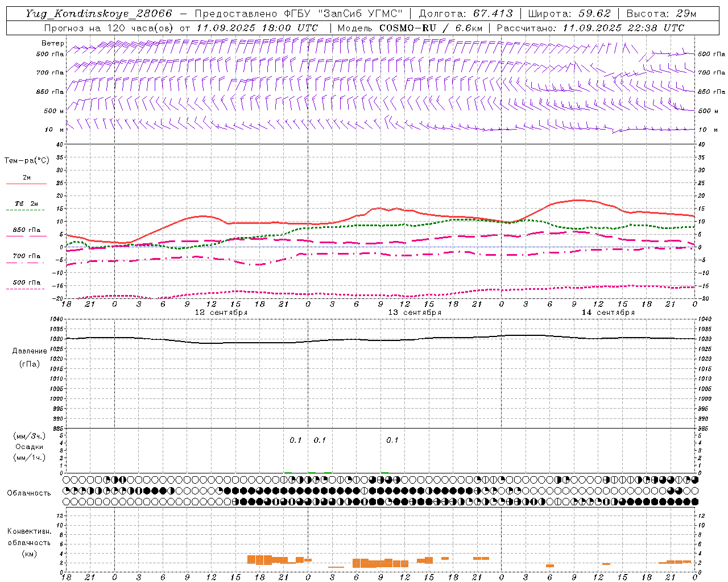Click 12 on left convective cloud axis
The width and height of the screenshot is (728, 582).
tap(61, 516)
